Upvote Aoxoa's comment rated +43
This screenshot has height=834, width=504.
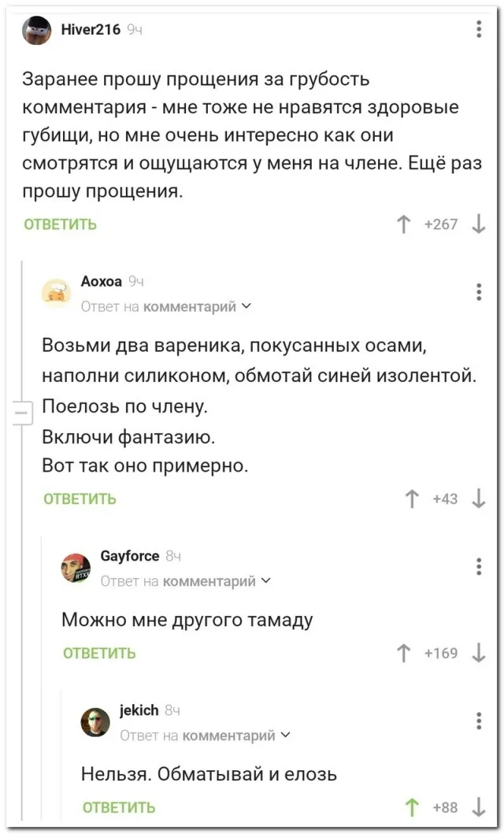pyautogui.click(x=411, y=498)
